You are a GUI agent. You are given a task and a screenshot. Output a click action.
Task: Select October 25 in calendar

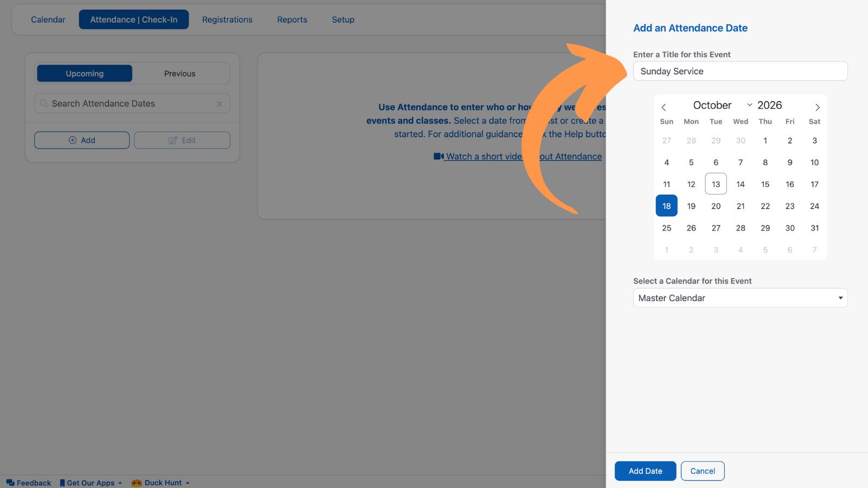(x=666, y=228)
